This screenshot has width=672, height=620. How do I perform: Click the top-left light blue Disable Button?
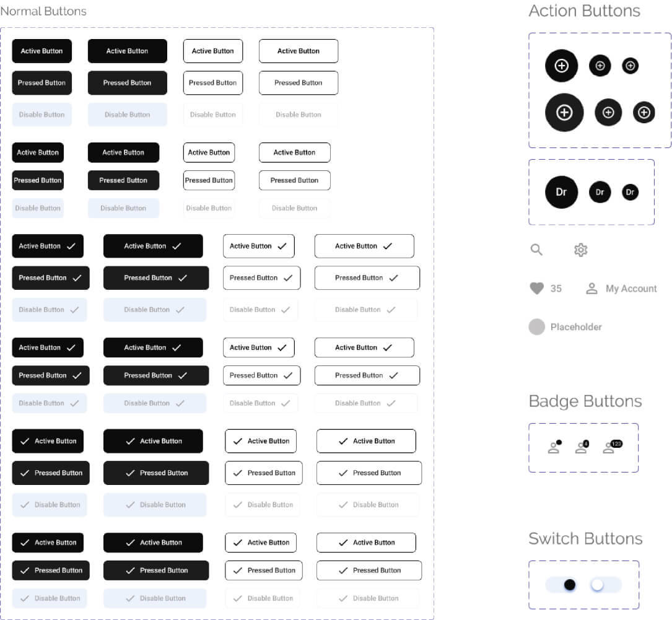41,115
